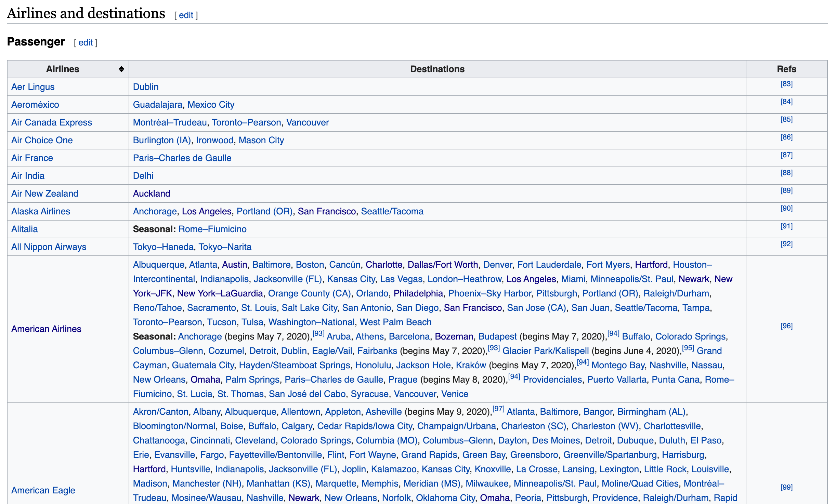Follow the Mosinee/Wausau destination link
Image resolution: width=836 pixels, height=504 pixels.
(x=206, y=498)
